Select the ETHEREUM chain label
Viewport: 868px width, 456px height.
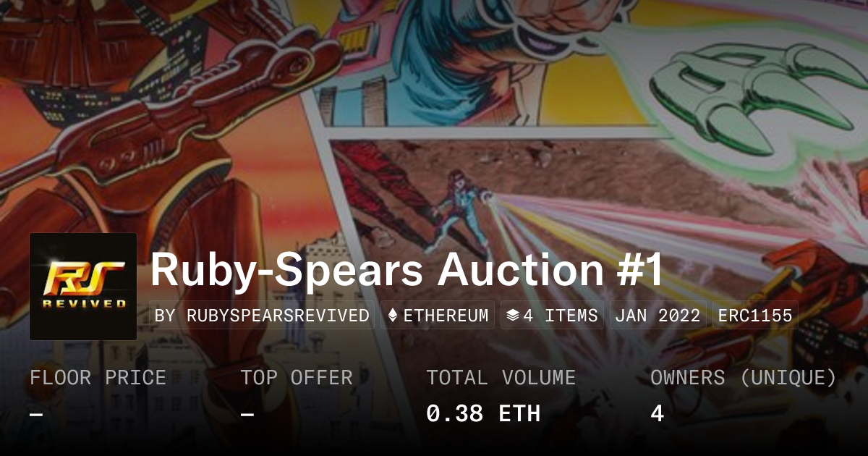point(445,316)
